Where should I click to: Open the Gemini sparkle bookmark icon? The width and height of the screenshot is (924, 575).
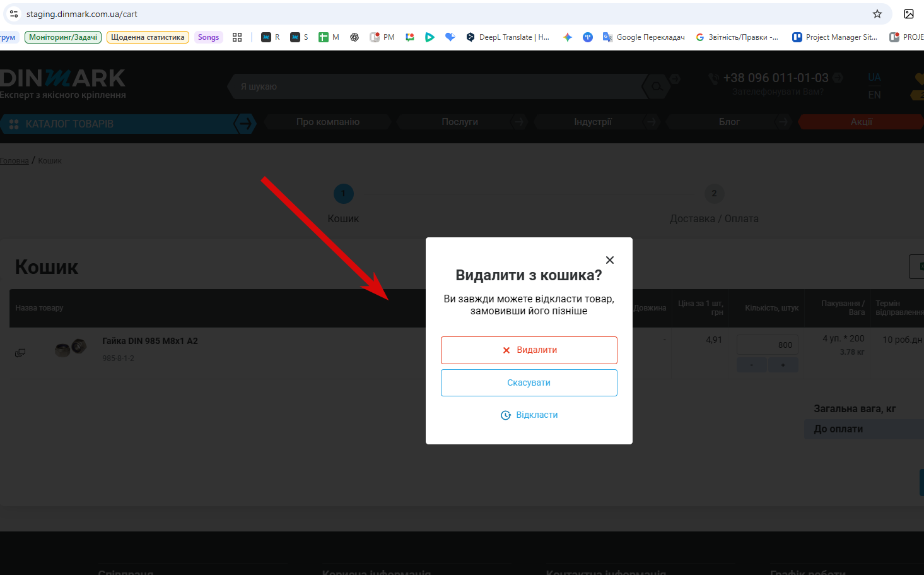(568, 37)
